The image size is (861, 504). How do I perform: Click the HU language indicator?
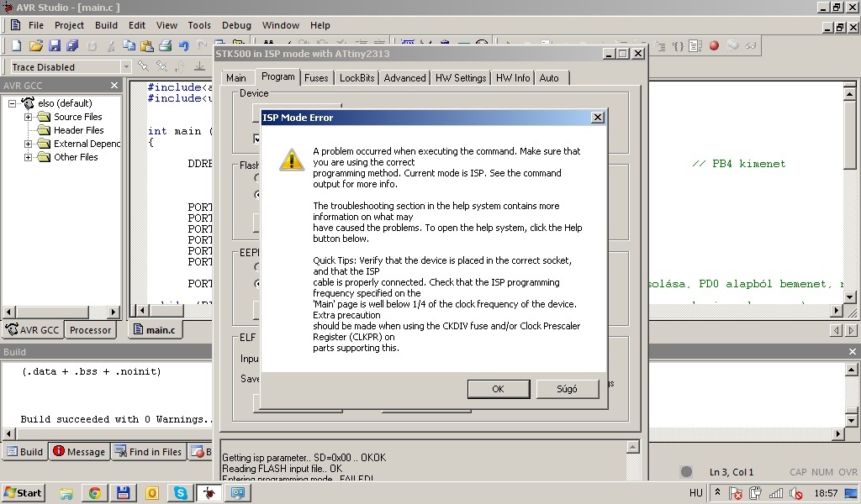point(695,492)
